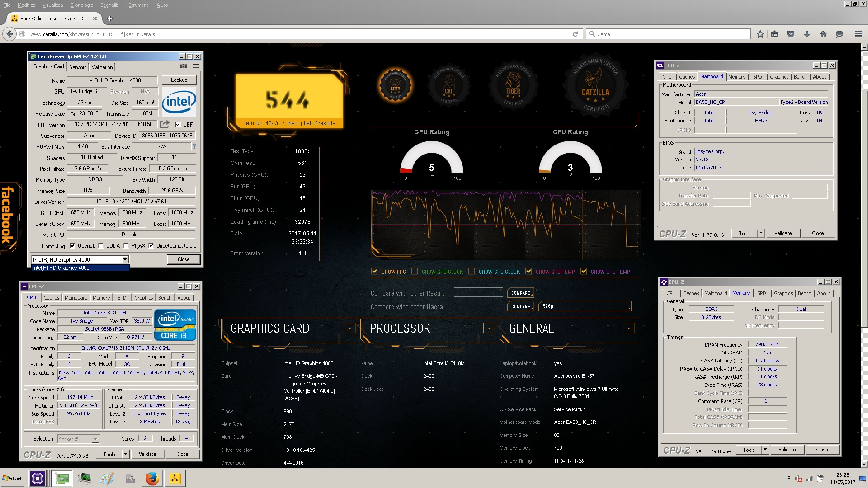Select the highlighted Intel(R) HD Graphics 4000 list item
This screenshot has width=868, height=488.
coord(80,268)
